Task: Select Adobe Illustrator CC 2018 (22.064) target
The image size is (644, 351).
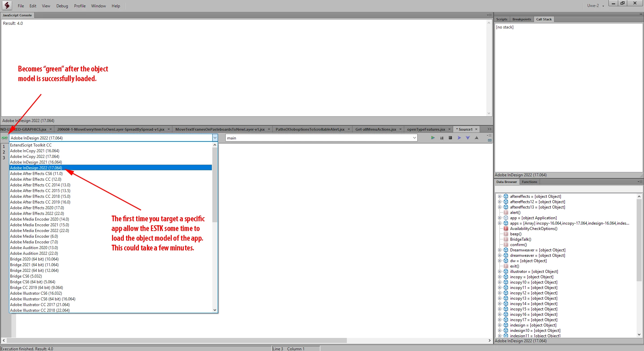Action: pos(111,310)
